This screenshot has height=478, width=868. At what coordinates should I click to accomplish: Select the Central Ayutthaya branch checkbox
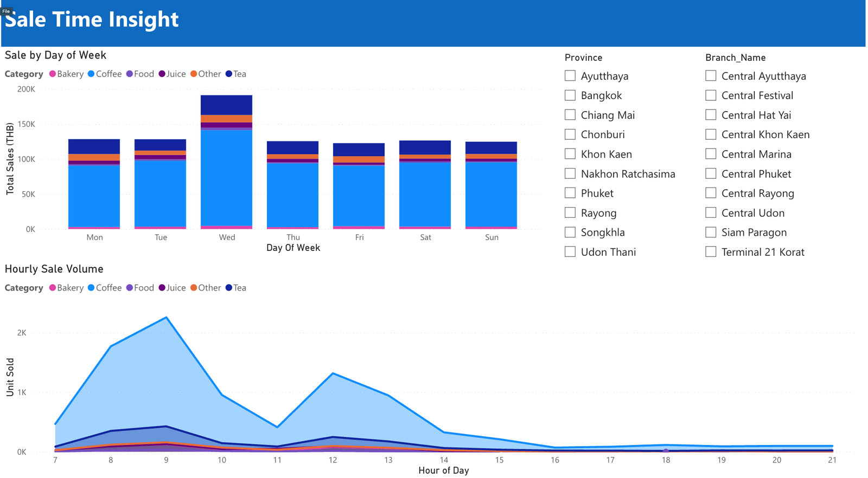tap(711, 75)
